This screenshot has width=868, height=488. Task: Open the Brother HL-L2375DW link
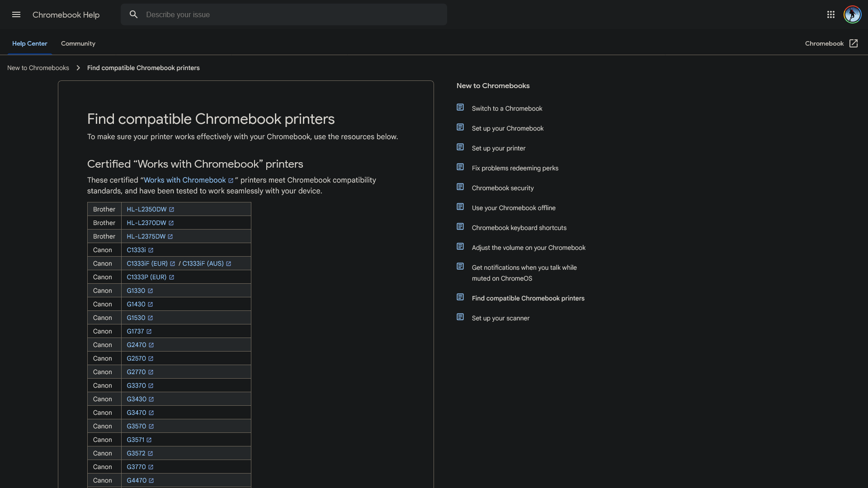pyautogui.click(x=146, y=237)
